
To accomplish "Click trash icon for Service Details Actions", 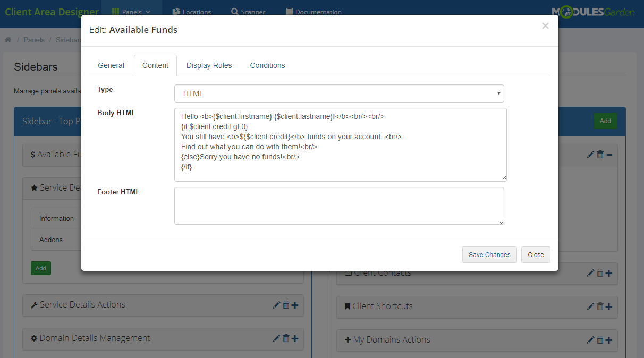I will [x=286, y=305].
